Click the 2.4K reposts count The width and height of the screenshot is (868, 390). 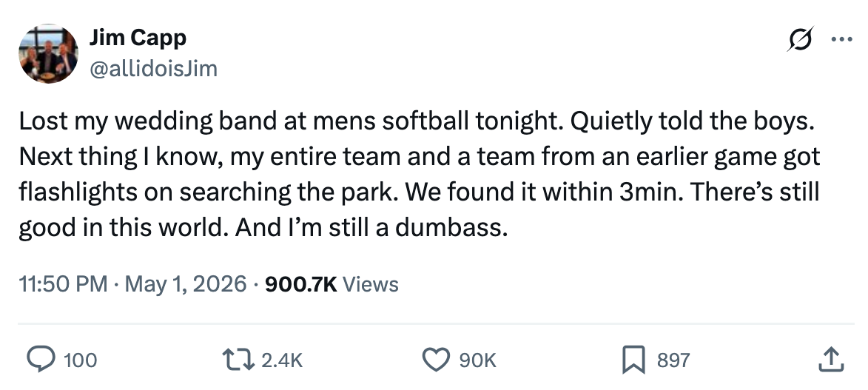coord(282,360)
